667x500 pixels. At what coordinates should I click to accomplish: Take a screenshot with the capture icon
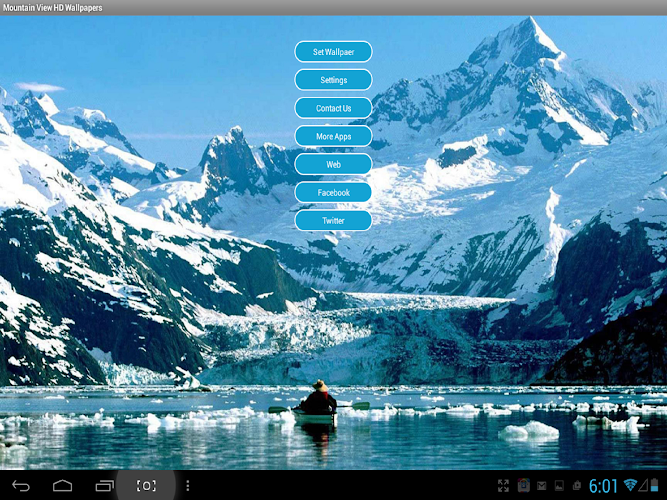[146, 486]
